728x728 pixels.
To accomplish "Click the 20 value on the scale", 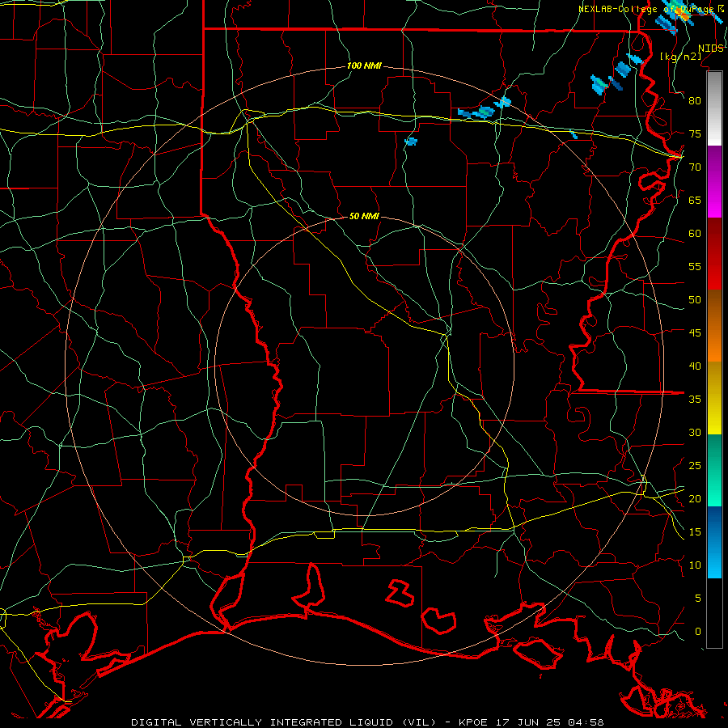I will click(x=695, y=498).
